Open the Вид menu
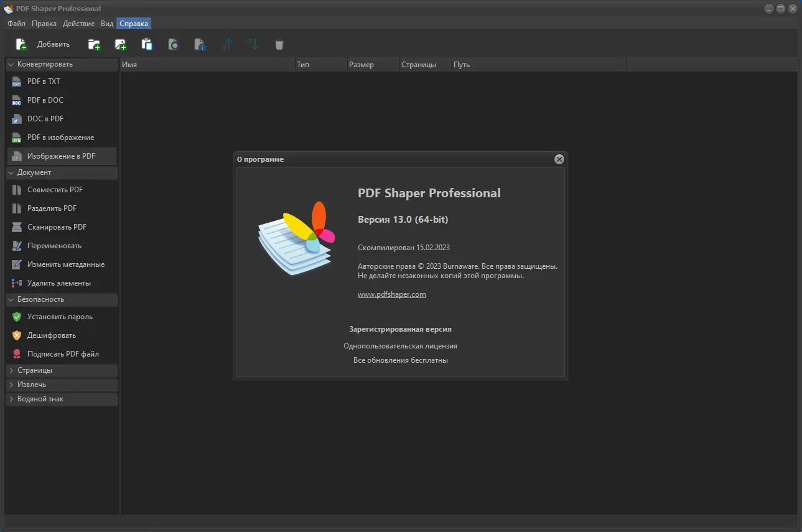This screenshot has height=532, width=802. point(106,23)
